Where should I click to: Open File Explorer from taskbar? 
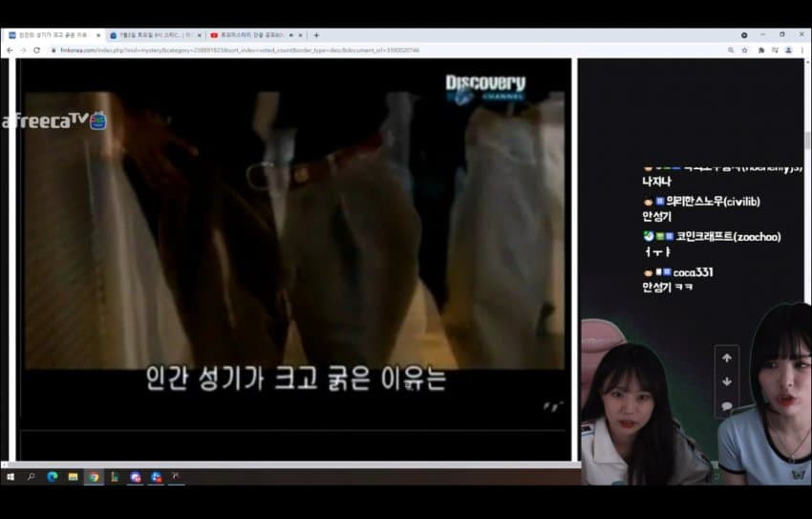pyautogui.click(x=73, y=477)
